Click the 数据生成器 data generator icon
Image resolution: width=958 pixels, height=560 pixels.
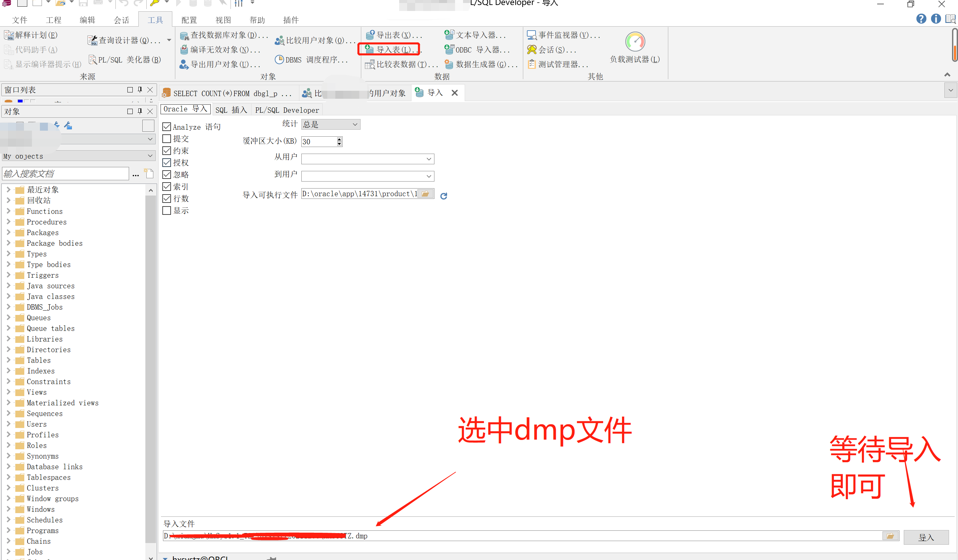[449, 64]
